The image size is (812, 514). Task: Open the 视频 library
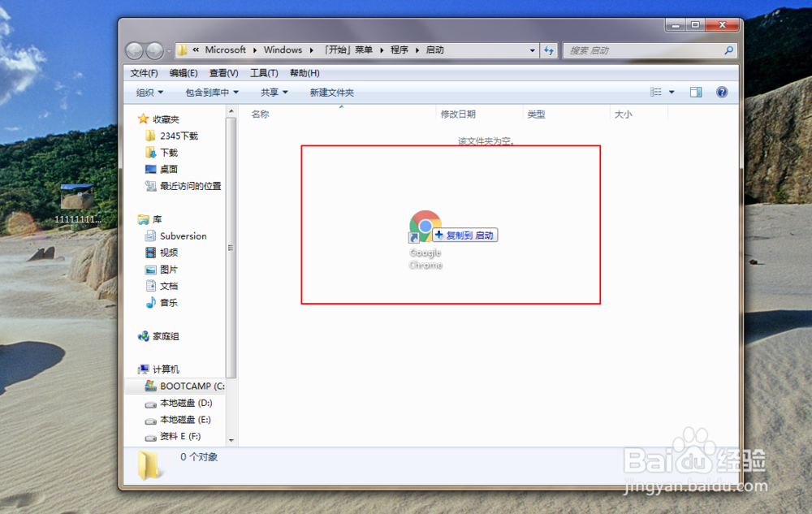coord(168,253)
